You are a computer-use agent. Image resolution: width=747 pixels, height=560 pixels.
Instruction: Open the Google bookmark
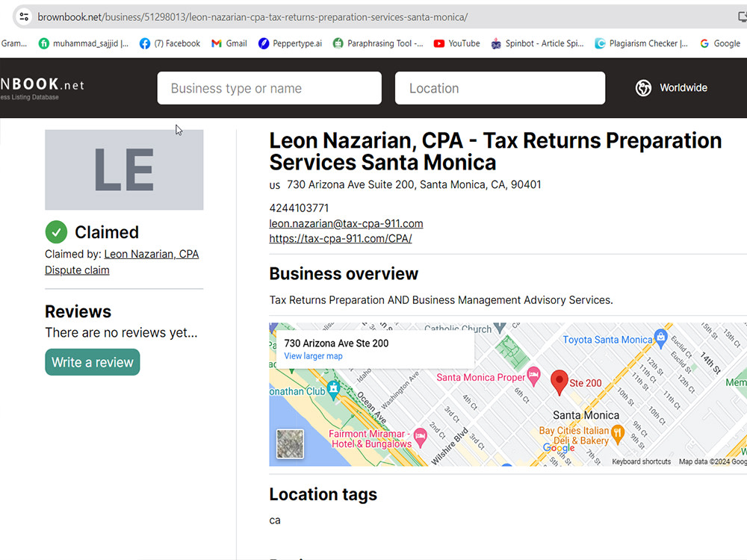pyautogui.click(x=720, y=43)
